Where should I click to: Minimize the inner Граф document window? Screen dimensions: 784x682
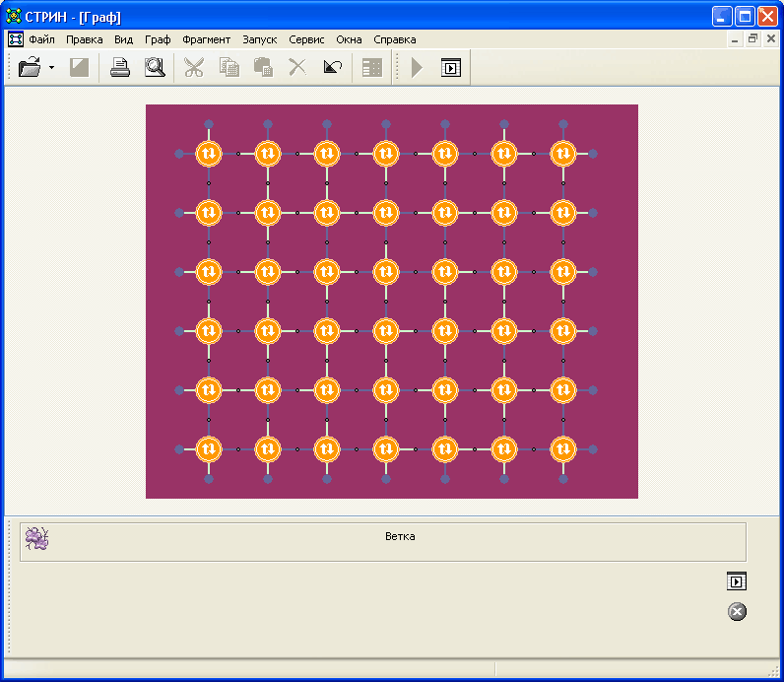[735, 39]
